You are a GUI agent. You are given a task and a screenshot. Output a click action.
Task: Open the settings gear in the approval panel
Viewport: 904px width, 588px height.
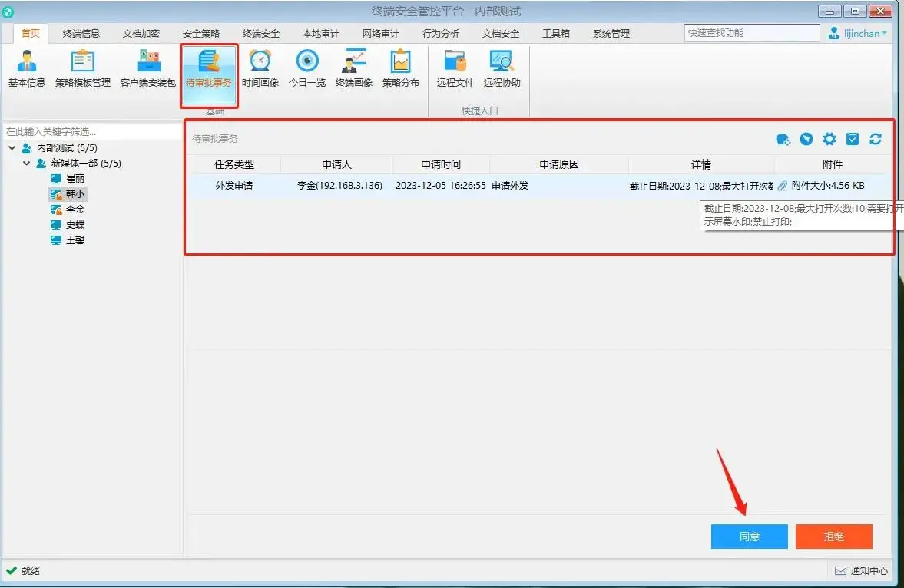829,139
